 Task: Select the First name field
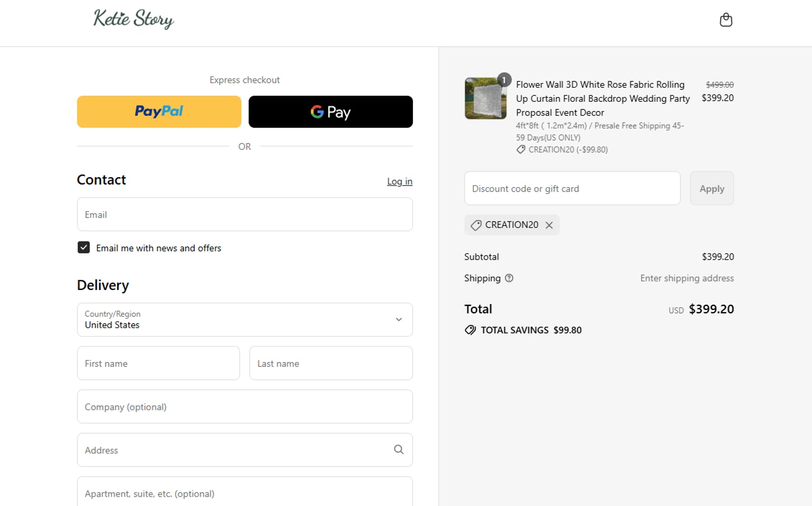pos(158,363)
